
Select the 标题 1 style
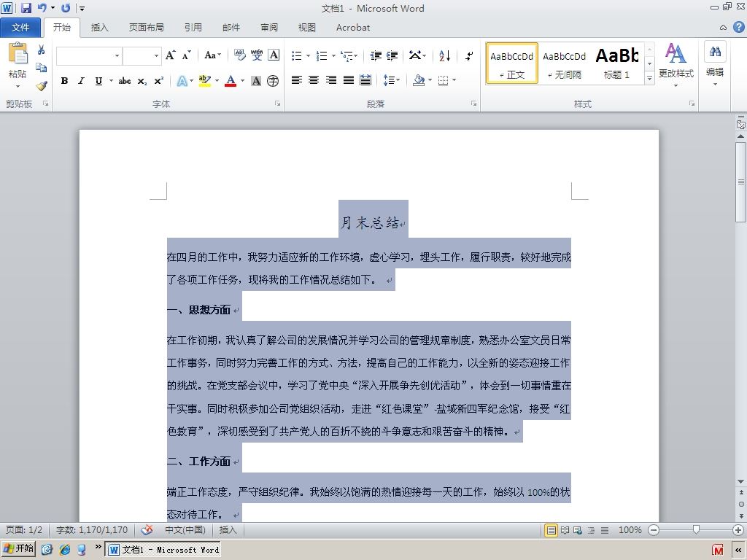(x=616, y=63)
